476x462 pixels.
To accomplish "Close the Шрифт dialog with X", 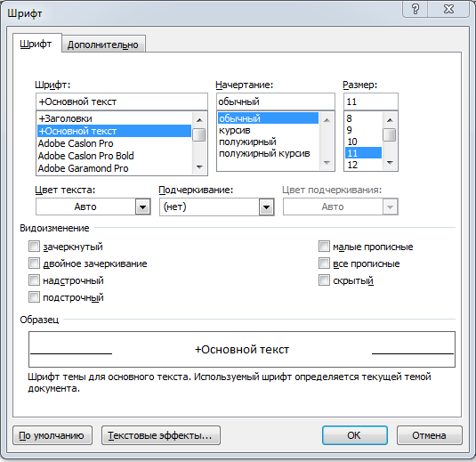I will 448,9.
